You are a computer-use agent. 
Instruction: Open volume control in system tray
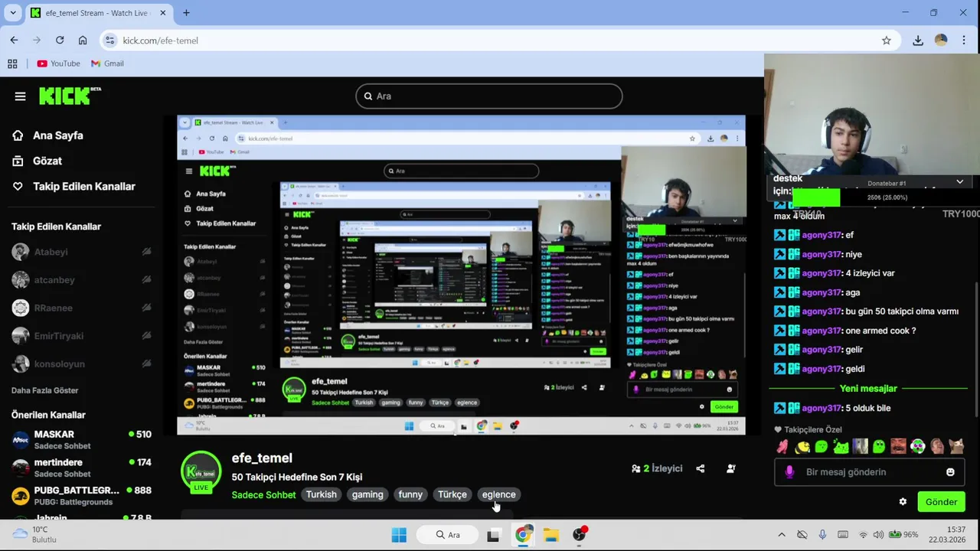(x=878, y=535)
